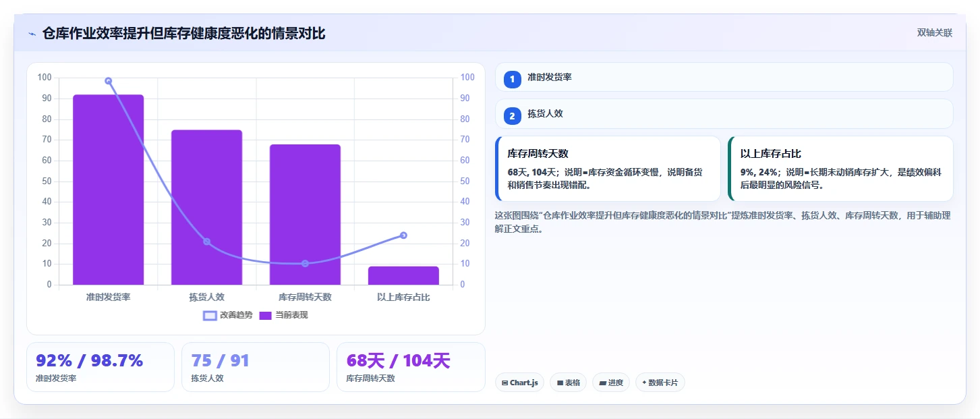Screen dimensions: 980x419
Task: Toggle the 改善趋势 legend item
Action: click(x=228, y=315)
